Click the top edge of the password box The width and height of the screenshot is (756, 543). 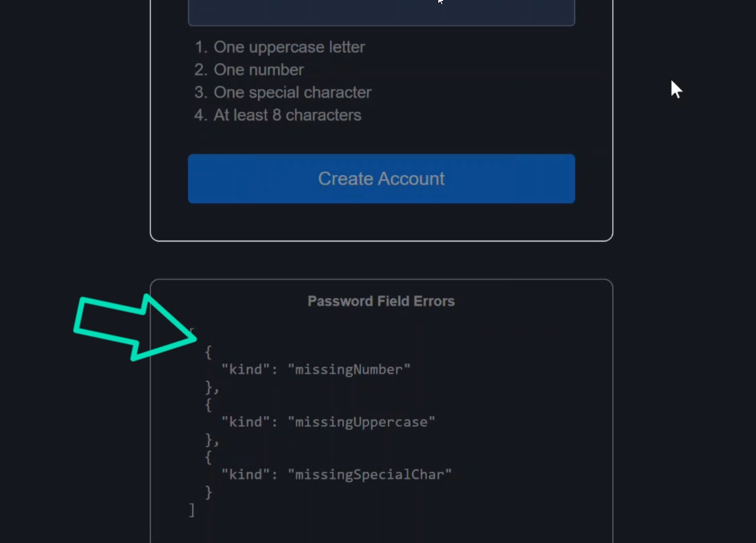[x=381, y=1]
